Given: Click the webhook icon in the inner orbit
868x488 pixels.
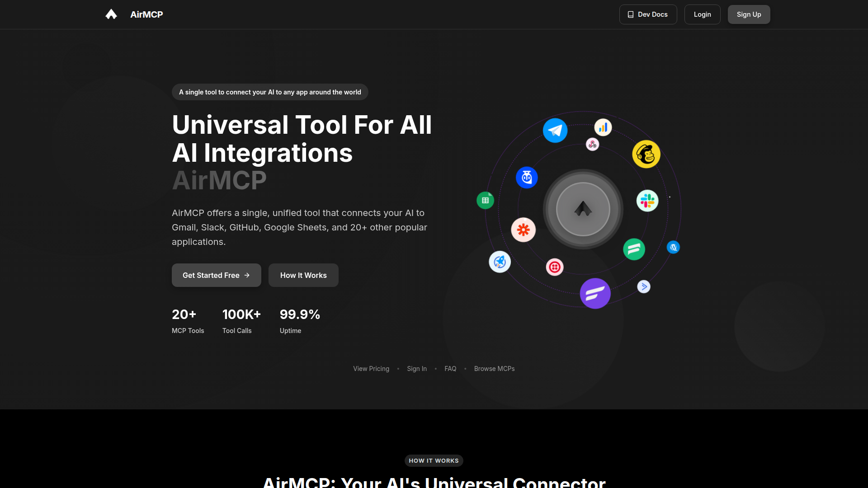Looking at the screenshot, I should tap(592, 144).
